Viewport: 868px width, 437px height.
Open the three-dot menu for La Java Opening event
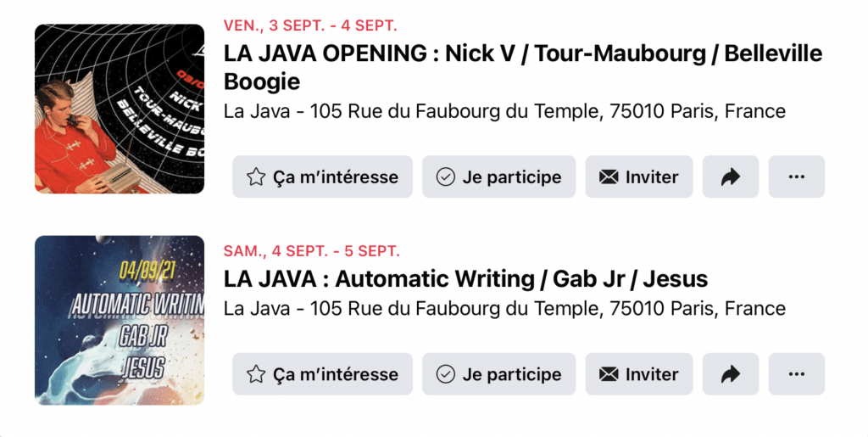pos(796,176)
